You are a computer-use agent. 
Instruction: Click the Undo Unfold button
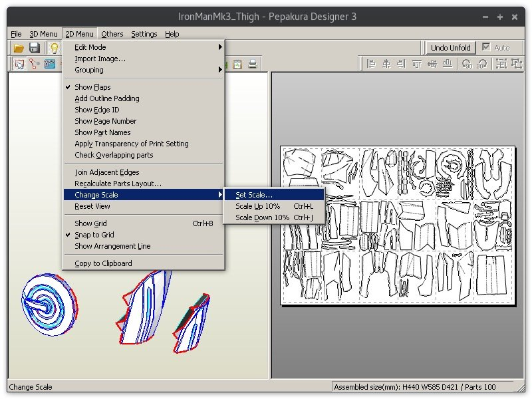pyautogui.click(x=451, y=48)
